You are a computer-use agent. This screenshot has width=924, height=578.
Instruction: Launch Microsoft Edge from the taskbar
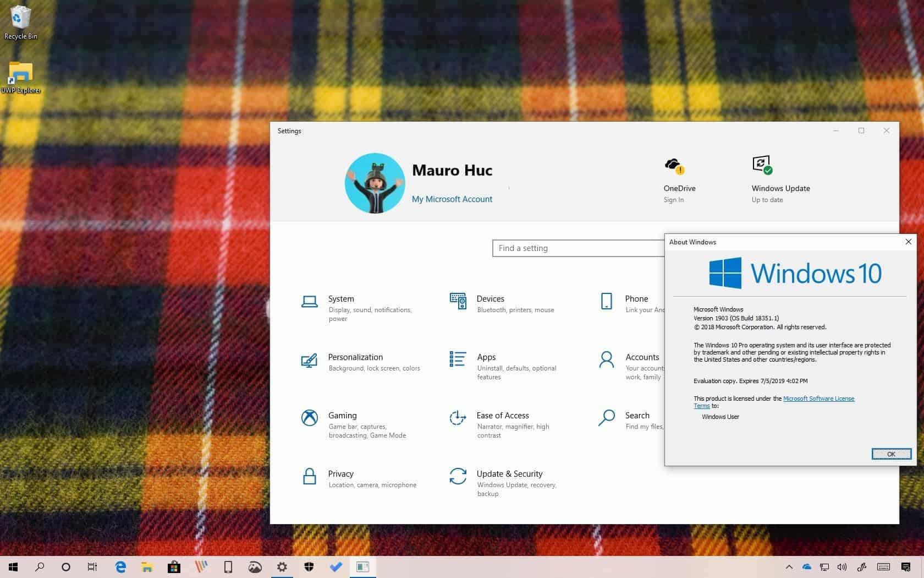120,566
